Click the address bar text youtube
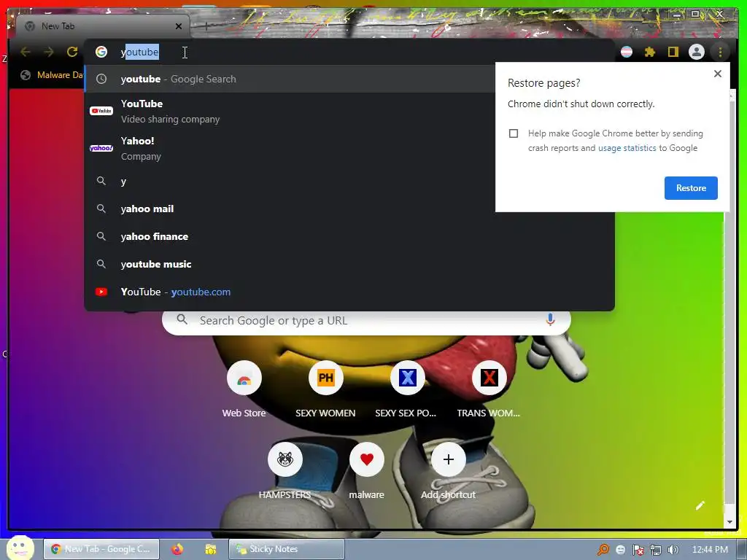Screen dimensions: 747x560 click(x=139, y=52)
